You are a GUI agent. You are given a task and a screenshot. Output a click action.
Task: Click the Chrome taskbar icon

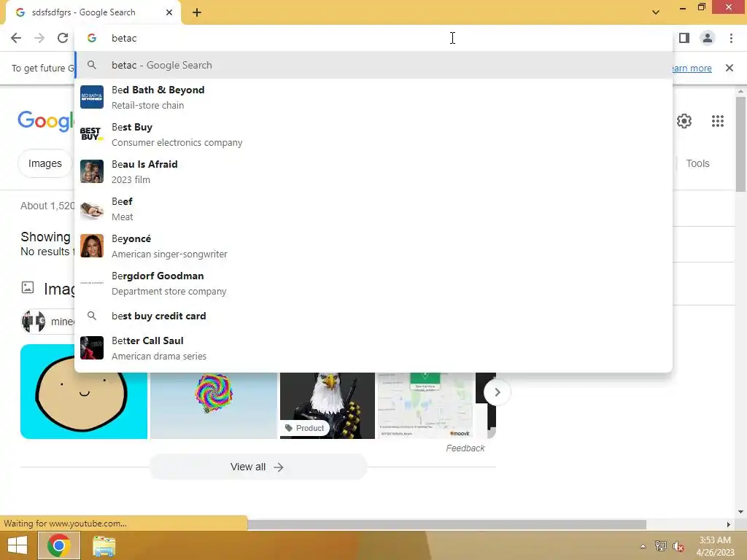pyautogui.click(x=58, y=545)
